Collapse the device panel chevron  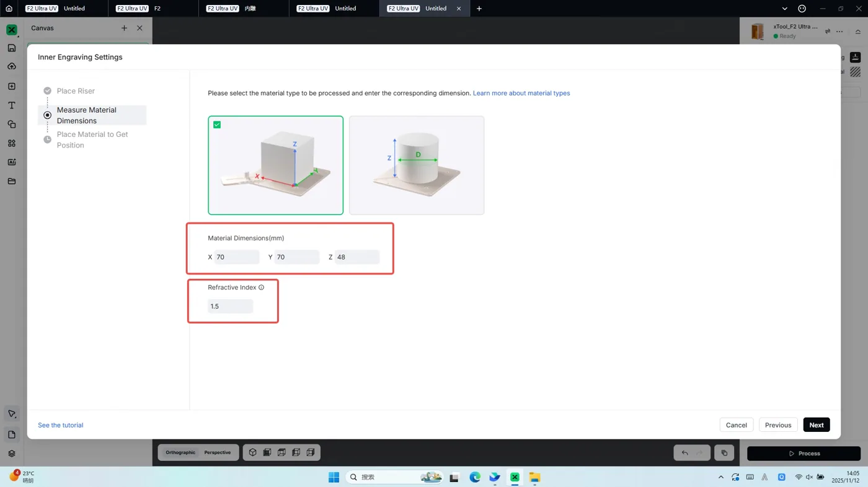(x=858, y=32)
